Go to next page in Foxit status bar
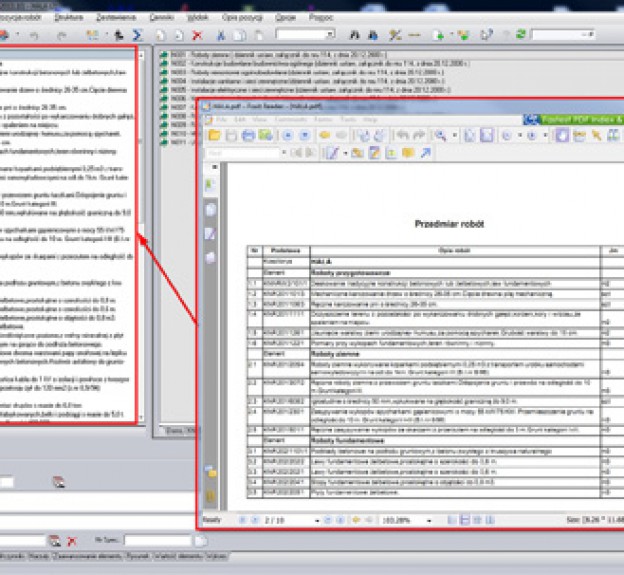Screen dimensions: 624x575 point(328,520)
